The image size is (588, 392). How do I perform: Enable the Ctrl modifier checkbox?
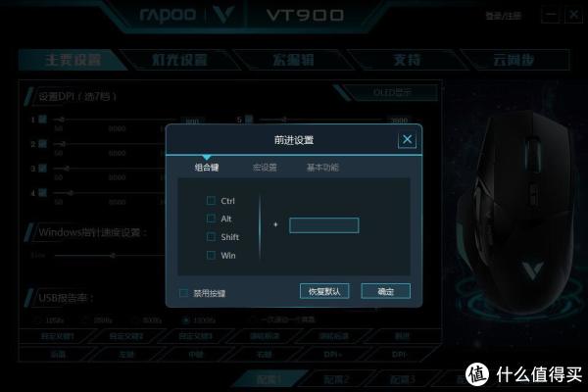211,200
